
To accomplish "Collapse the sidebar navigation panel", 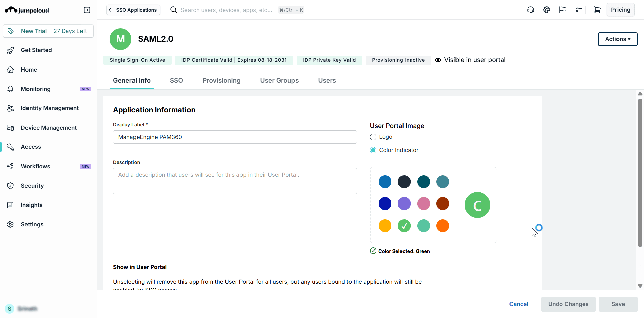I will (x=87, y=10).
